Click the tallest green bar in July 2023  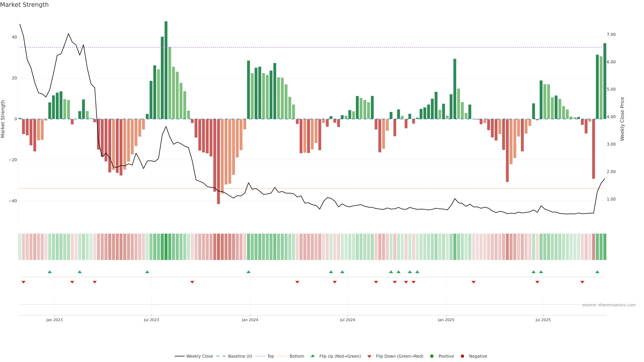point(166,70)
